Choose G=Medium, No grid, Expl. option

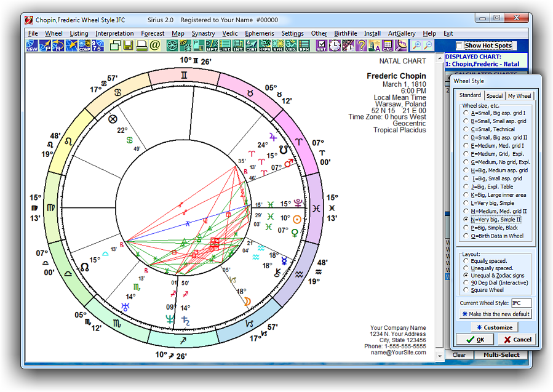[497, 162]
